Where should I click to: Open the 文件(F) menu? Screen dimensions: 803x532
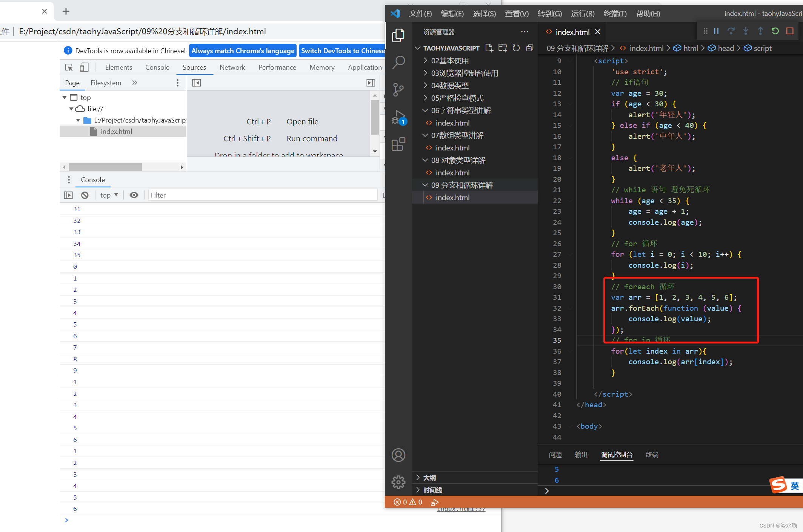tap(420, 14)
